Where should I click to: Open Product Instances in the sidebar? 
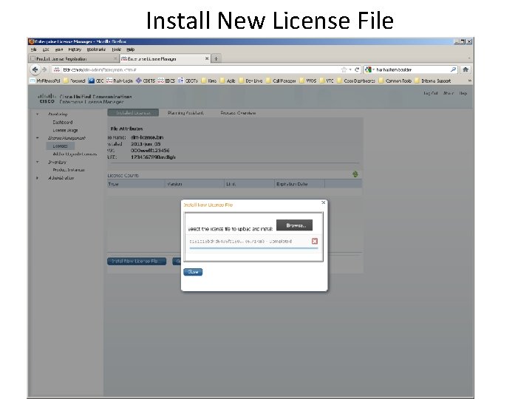tap(69, 170)
